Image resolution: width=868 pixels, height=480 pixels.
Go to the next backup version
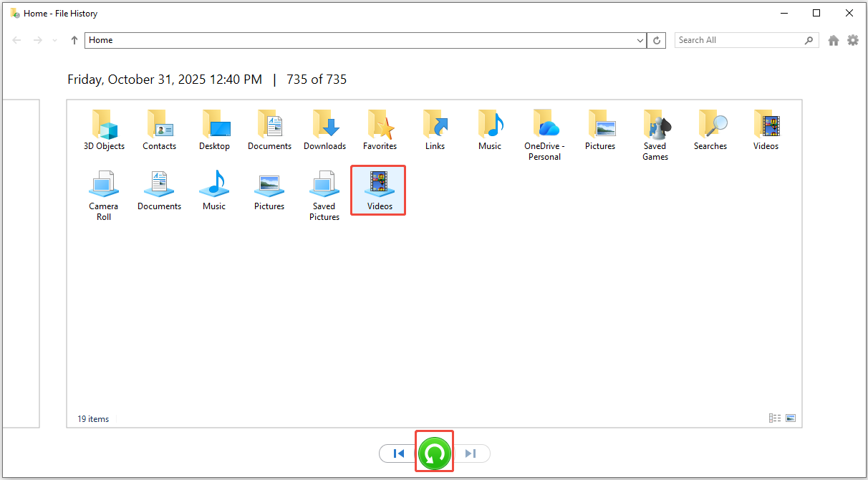click(471, 453)
